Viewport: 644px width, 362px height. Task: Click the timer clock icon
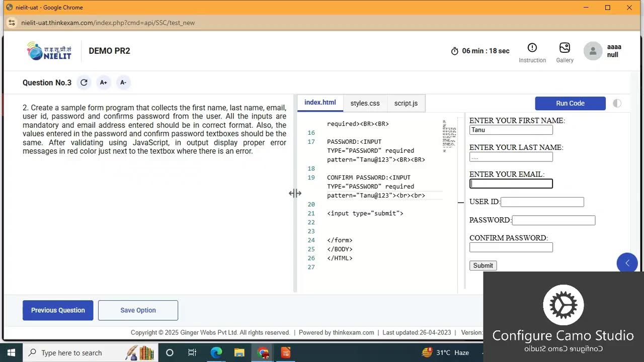pos(455,51)
